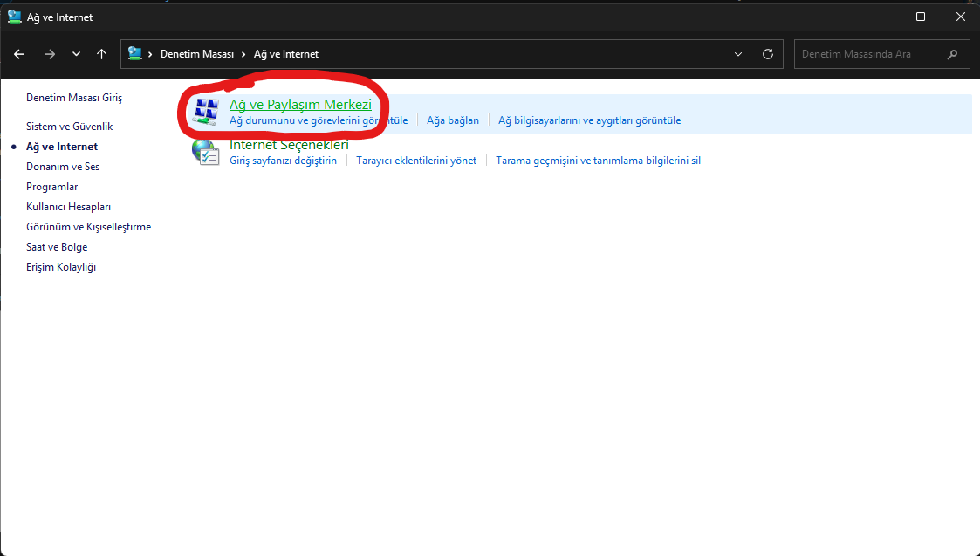Open Ağ ve Paylaşım Merkezi heading link
This screenshot has height=556, width=980.
coord(300,105)
